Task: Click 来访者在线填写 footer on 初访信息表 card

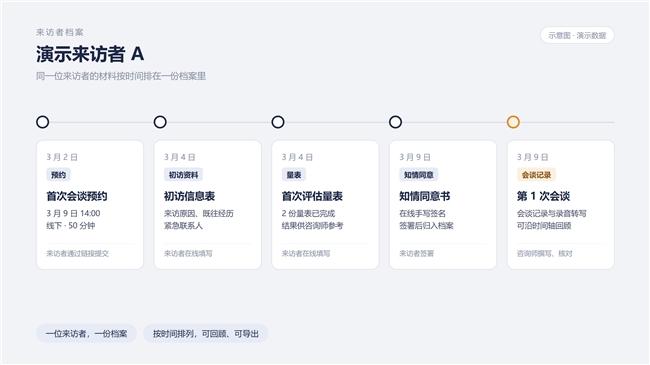Action: click(x=188, y=253)
